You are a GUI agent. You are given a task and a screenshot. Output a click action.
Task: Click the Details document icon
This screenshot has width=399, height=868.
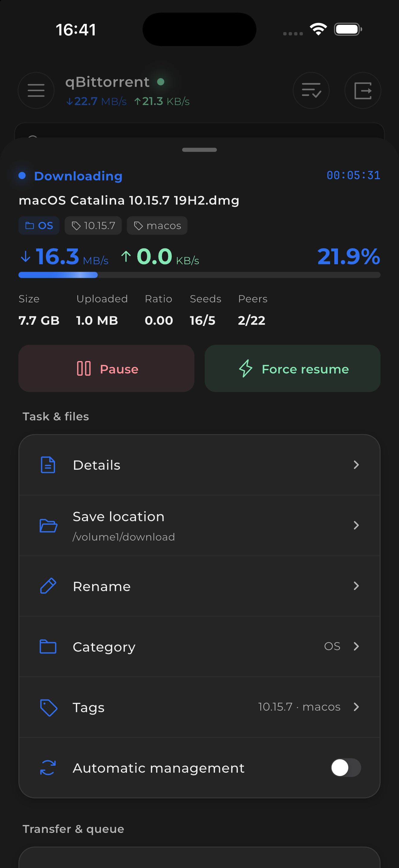point(48,465)
